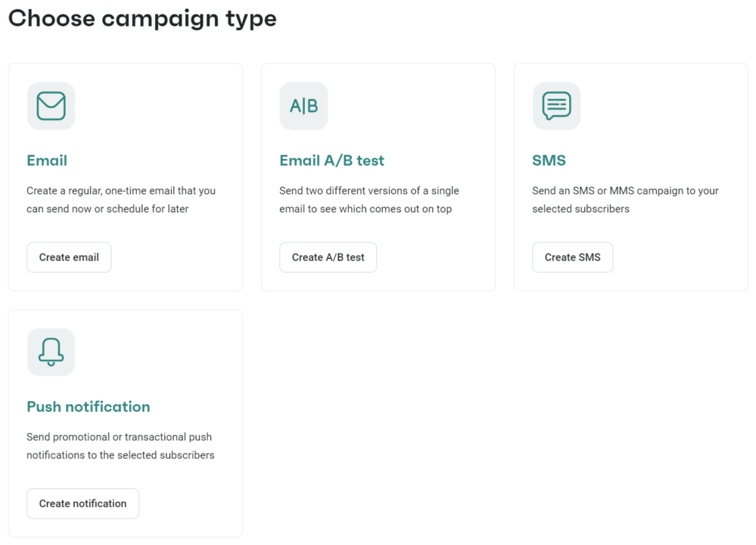
Task: Click the two different versions description text
Action: tap(369, 200)
